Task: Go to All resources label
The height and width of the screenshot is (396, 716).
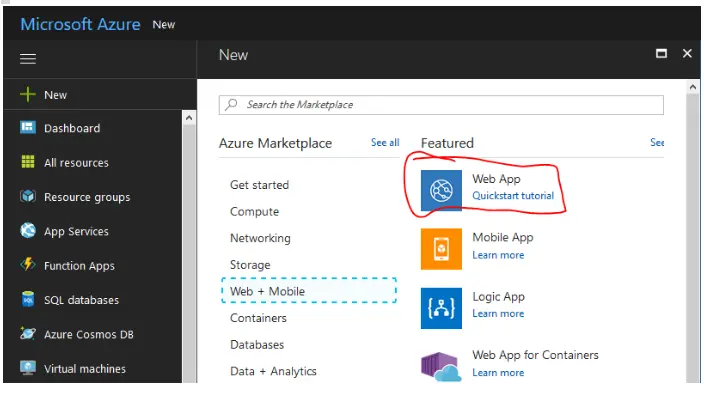Action: (x=76, y=163)
